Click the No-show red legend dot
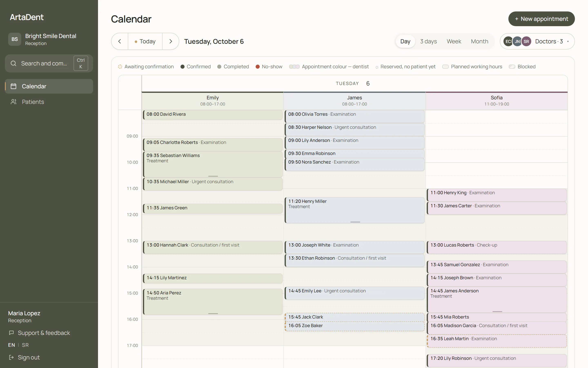Image resolution: width=588 pixels, height=368 pixels. pyautogui.click(x=257, y=67)
